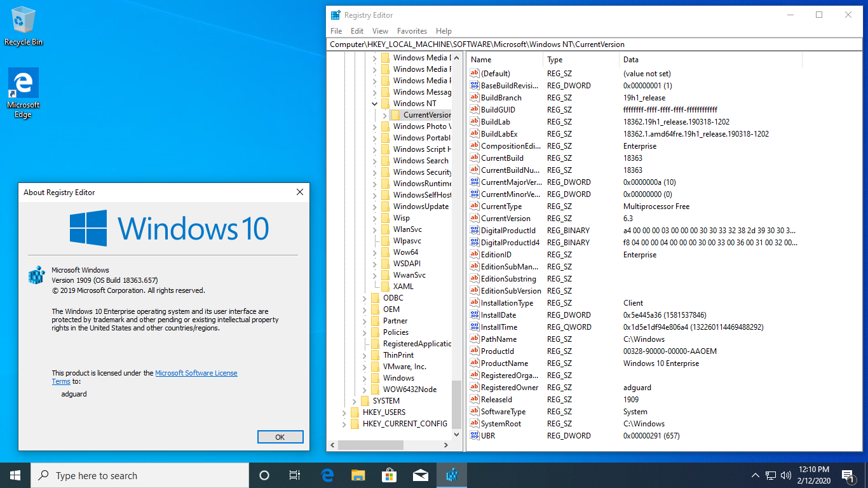Select the Registry Editor taskbar button
868x488 pixels.
[x=452, y=475]
